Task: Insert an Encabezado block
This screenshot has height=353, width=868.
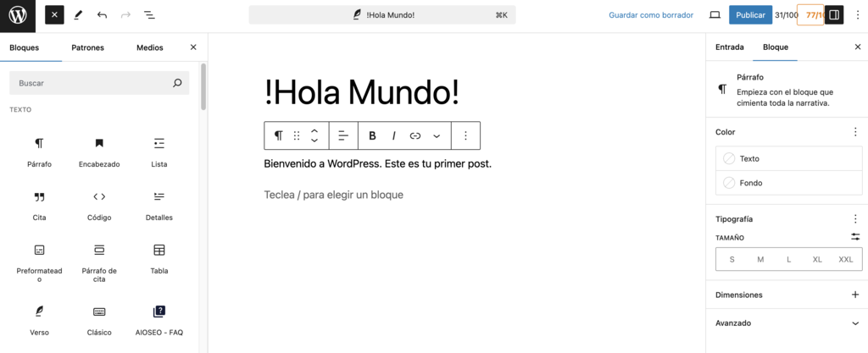Action: (x=99, y=153)
